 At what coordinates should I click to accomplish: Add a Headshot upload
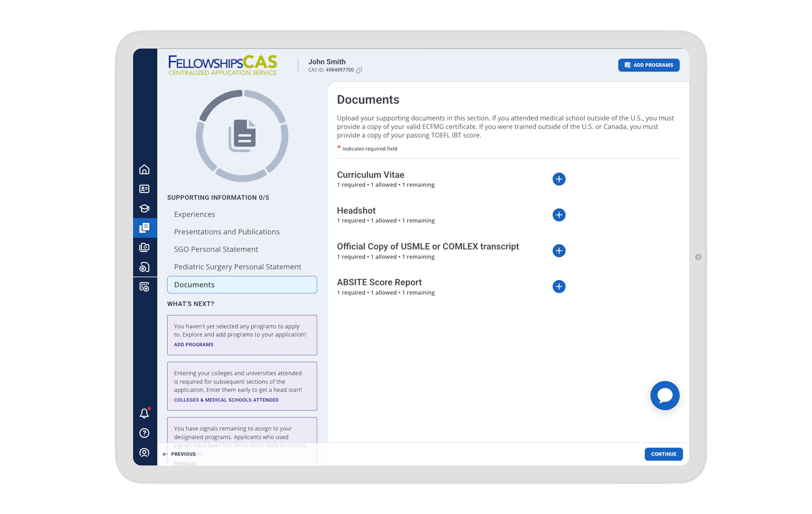point(559,215)
